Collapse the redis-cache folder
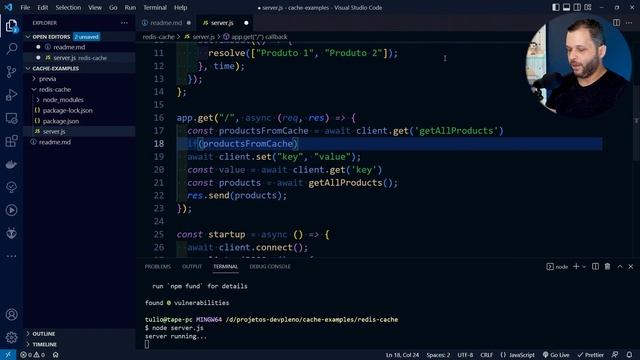The height and width of the screenshot is (360, 640). 55,89
